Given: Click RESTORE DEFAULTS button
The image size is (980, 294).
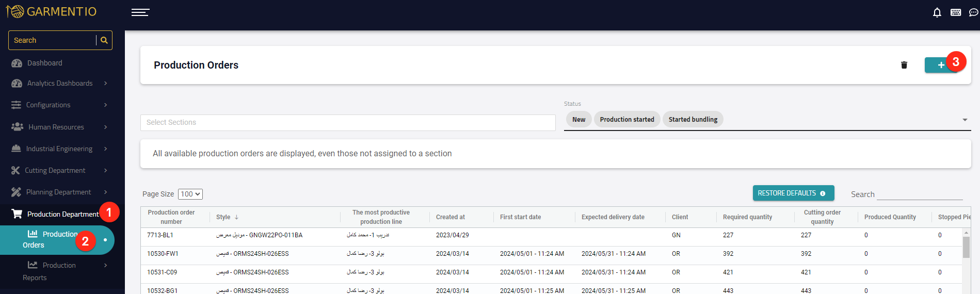Looking at the screenshot, I should (793, 193).
